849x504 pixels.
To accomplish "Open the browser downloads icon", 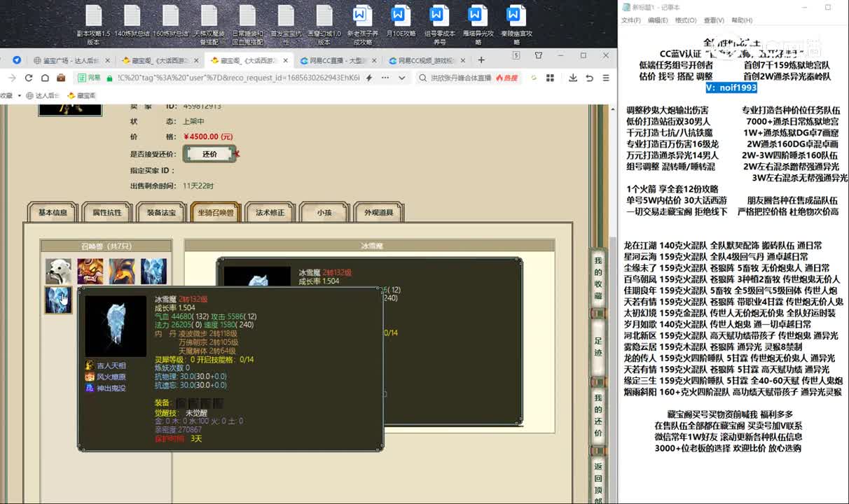I will pyautogui.click(x=573, y=78).
